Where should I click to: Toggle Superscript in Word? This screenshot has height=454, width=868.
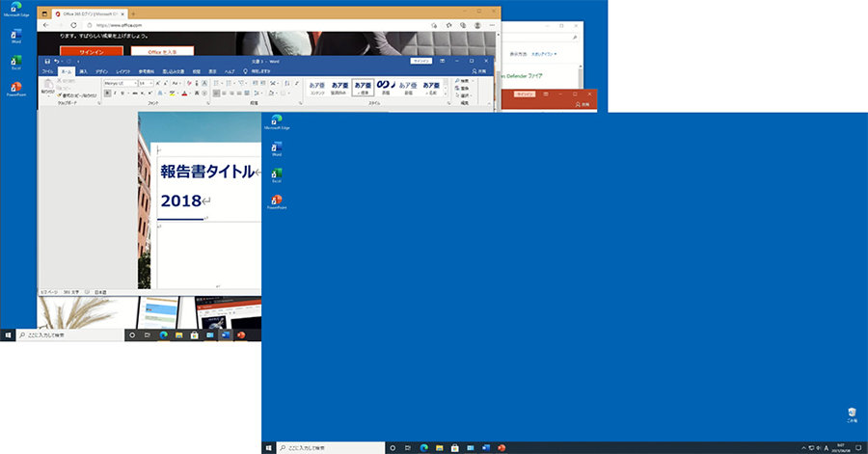click(149, 93)
